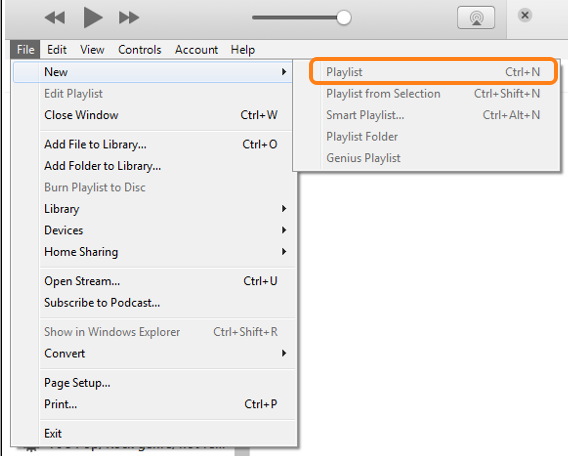Expand the Library submenu
The image size is (568, 456).
[x=153, y=209]
